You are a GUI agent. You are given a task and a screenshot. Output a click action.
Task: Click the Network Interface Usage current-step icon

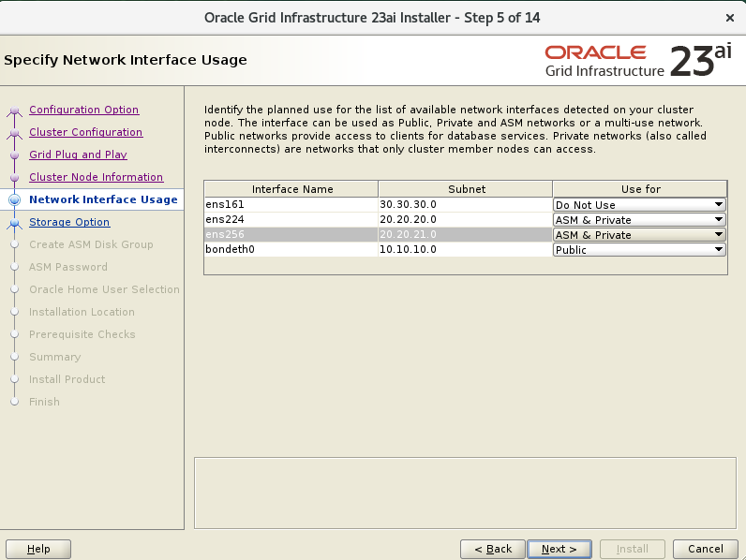pyautogui.click(x=15, y=199)
